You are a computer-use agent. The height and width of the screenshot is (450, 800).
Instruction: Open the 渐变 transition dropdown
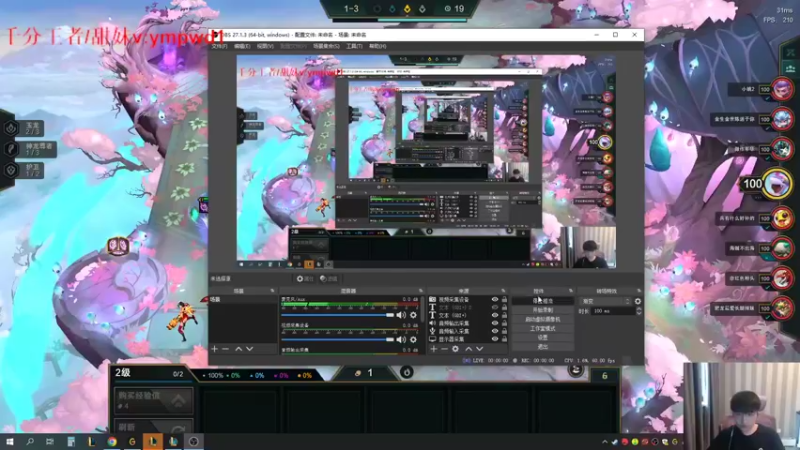(x=605, y=302)
